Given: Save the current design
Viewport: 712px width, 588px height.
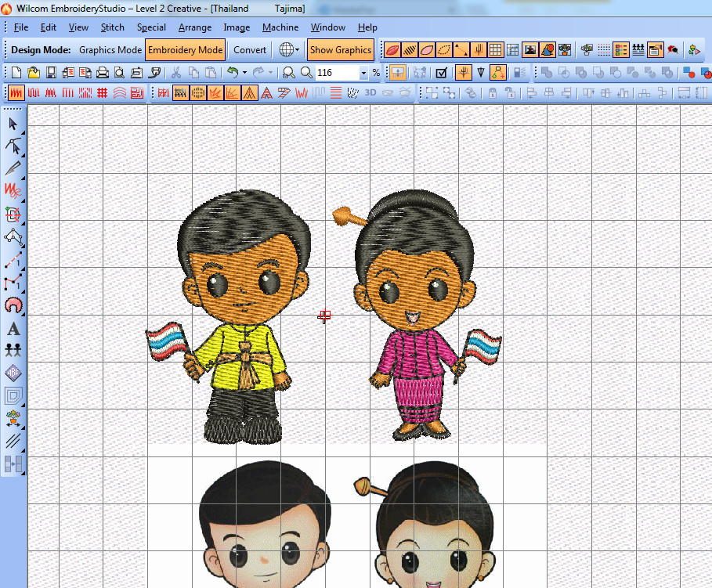Looking at the screenshot, I should [51, 73].
